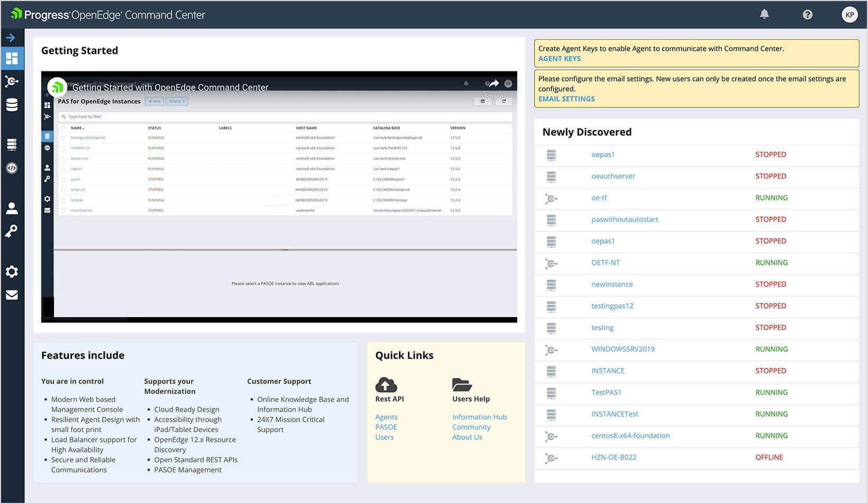Click the AGENT KEYS link
This screenshot has width=868, height=504.
(559, 59)
